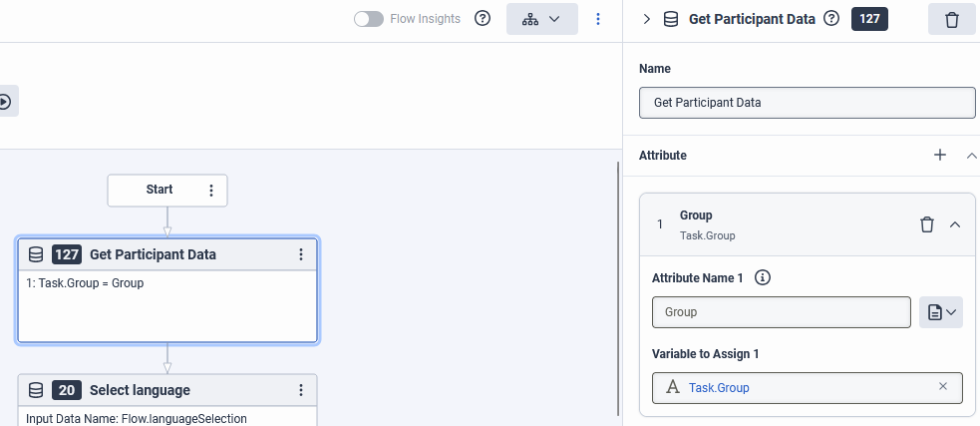
Task: Delete the Group attribute entry
Action: tap(926, 224)
